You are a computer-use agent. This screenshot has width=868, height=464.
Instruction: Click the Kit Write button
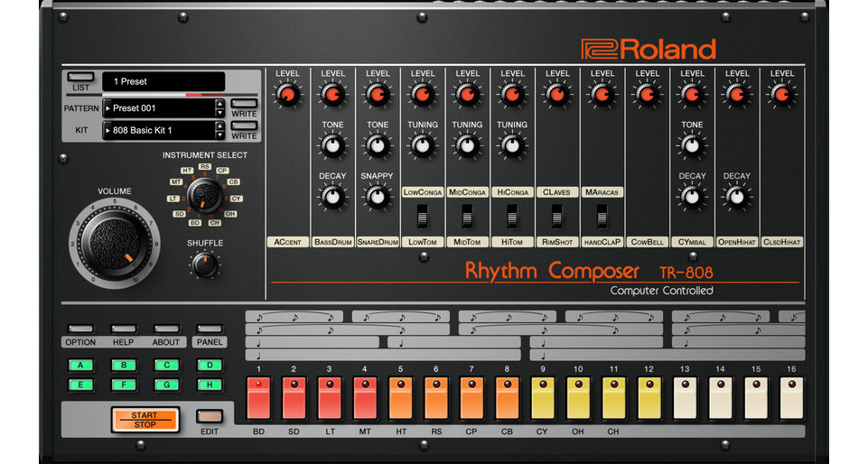click(244, 125)
